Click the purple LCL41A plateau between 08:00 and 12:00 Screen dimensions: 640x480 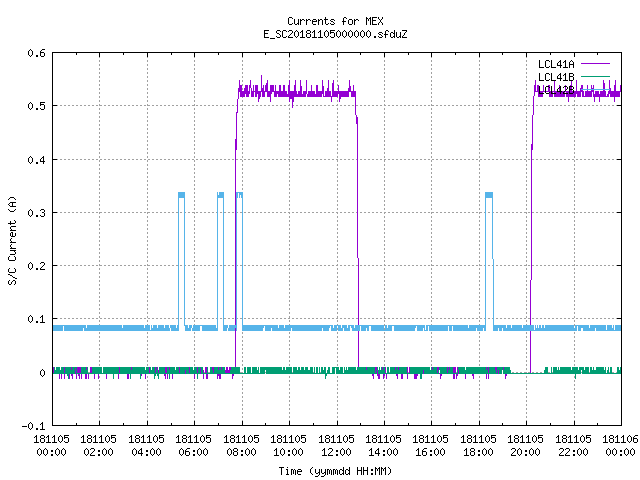(297, 93)
